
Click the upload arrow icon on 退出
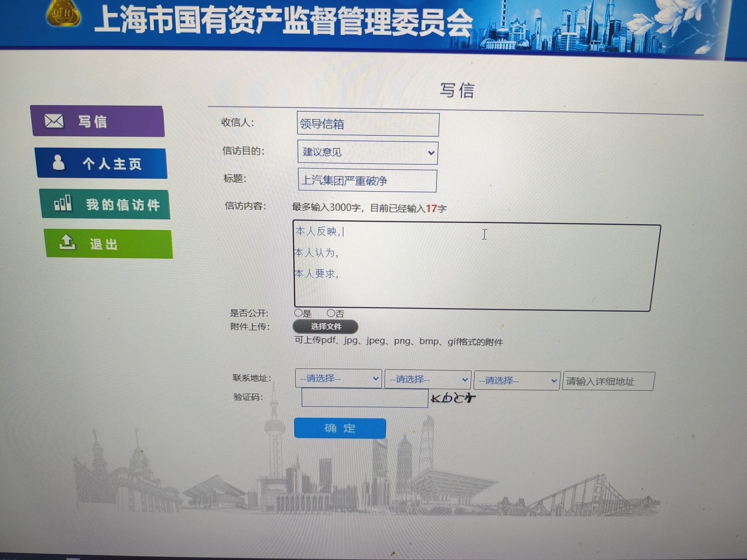67,242
